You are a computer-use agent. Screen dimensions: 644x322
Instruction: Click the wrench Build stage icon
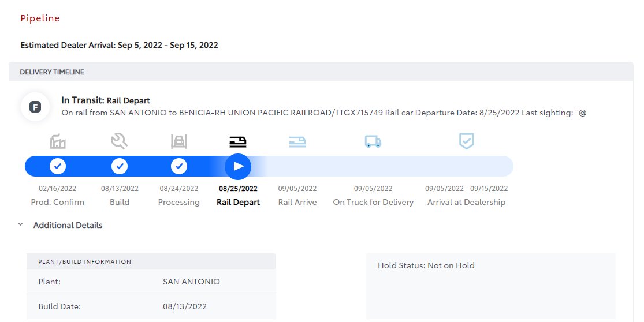119,141
